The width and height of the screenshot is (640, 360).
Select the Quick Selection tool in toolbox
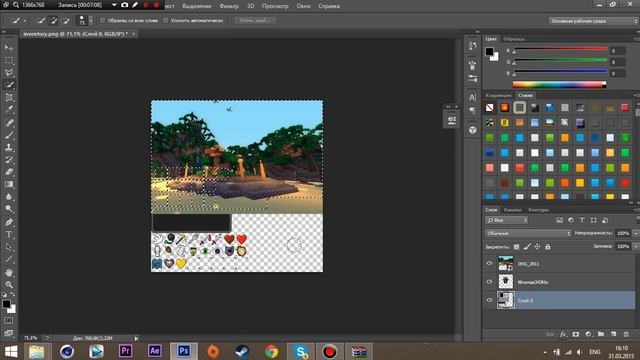[9, 85]
